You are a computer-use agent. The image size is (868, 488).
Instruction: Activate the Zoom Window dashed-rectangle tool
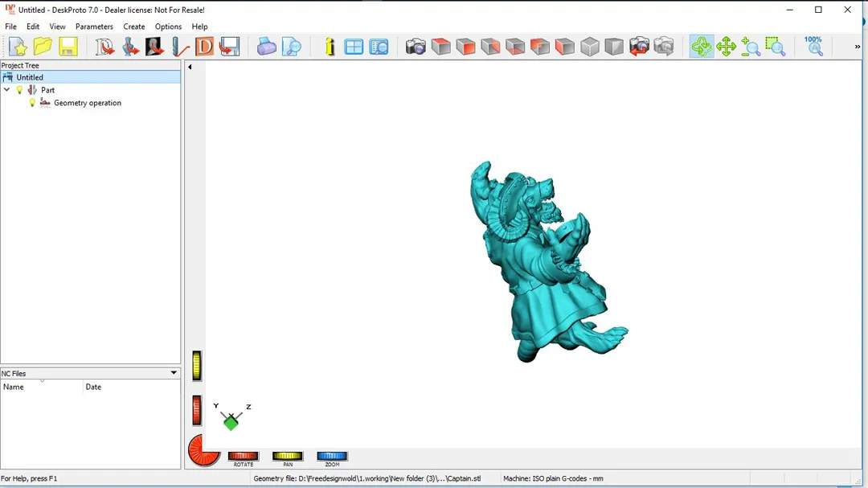point(775,47)
